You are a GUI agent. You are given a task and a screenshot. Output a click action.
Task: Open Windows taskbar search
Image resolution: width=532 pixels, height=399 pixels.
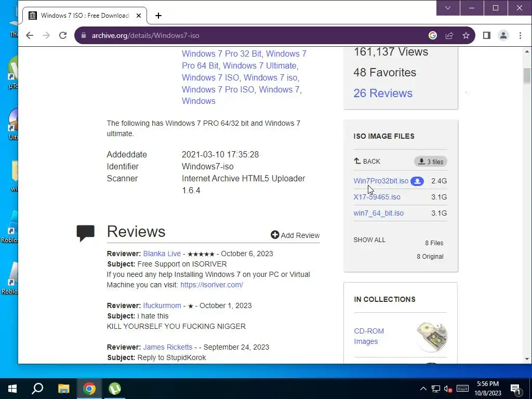(37, 389)
